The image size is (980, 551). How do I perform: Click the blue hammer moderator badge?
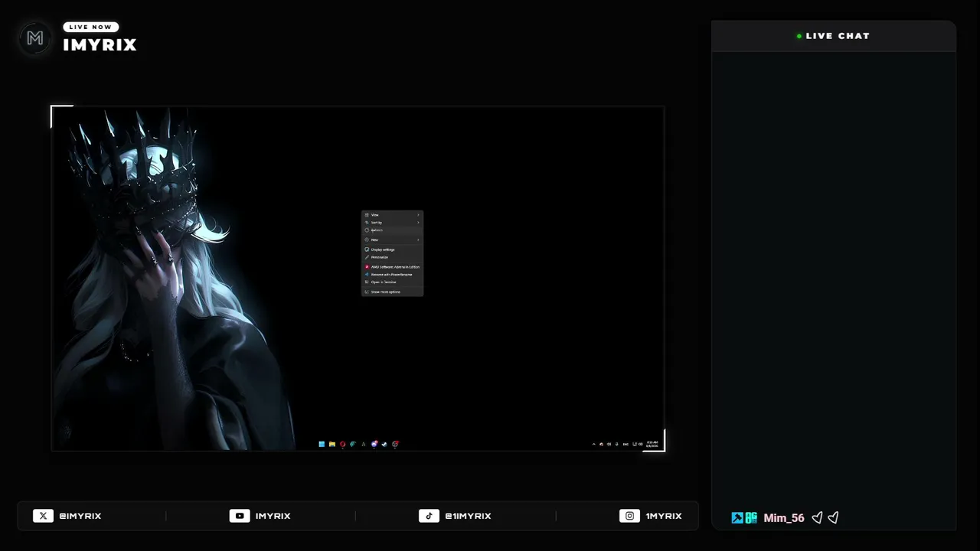pos(737,518)
